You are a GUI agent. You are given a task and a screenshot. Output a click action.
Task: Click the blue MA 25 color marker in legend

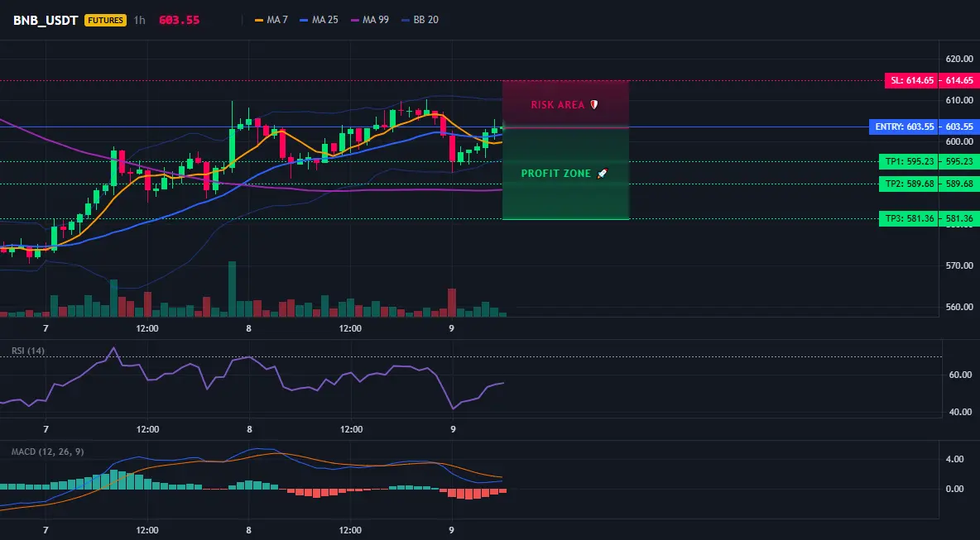click(x=305, y=20)
